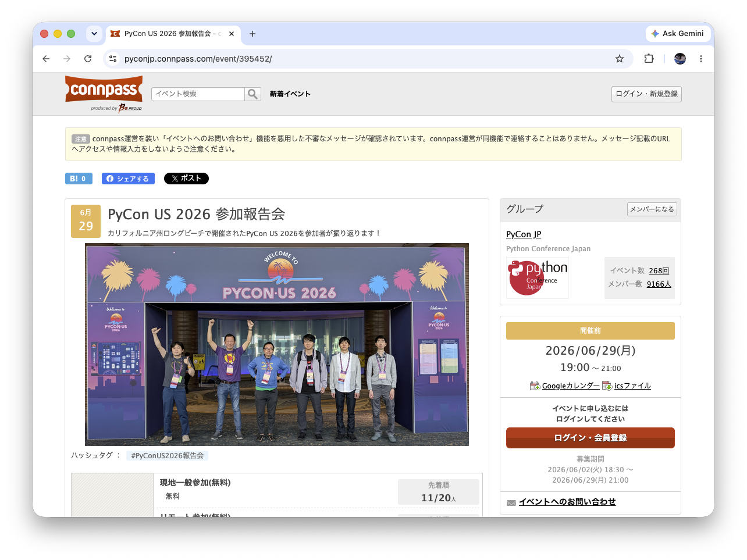The image size is (747, 560).
Task: Click the 6月 29 date badge
Action: (86, 221)
